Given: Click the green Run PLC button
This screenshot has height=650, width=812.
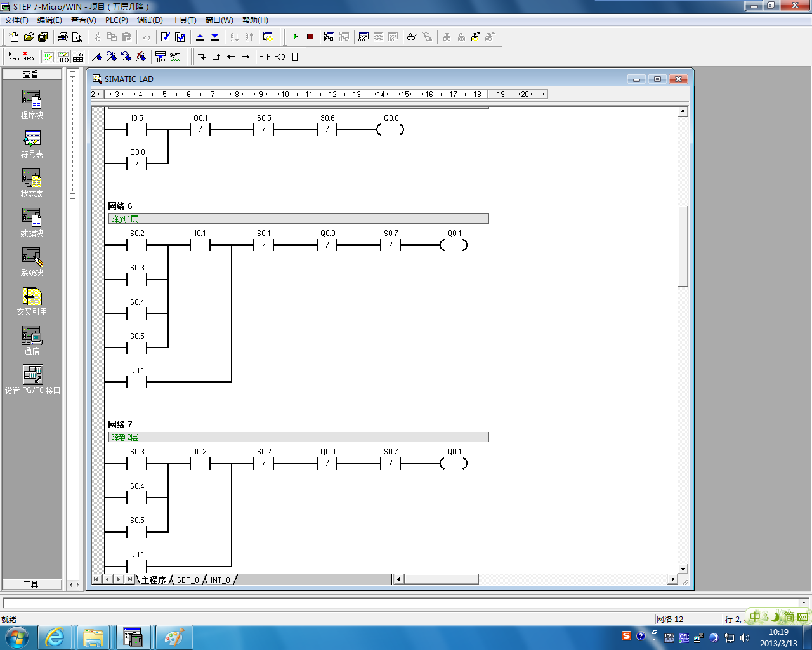Looking at the screenshot, I should pos(296,37).
